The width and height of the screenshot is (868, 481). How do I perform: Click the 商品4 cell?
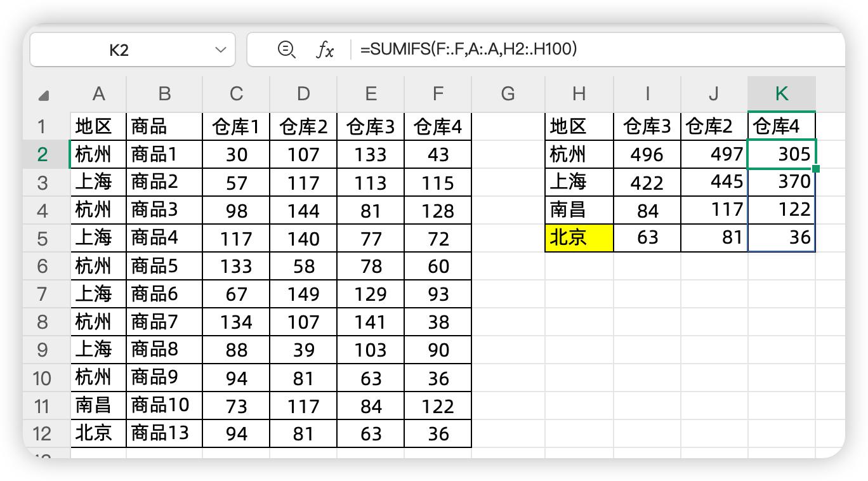[x=164, y=238]
